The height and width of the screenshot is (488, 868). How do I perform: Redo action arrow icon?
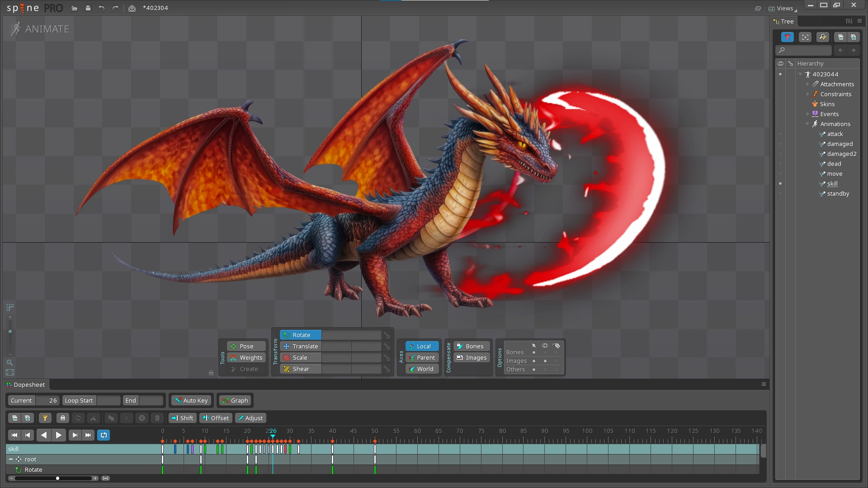point(115,8)
